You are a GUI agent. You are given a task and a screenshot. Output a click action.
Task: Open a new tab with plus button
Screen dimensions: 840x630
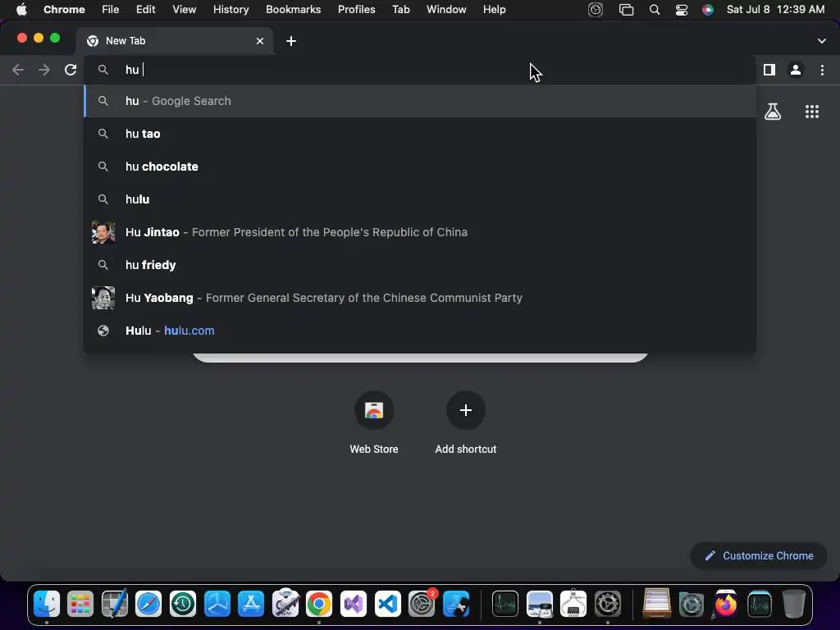tap(291, 41)
